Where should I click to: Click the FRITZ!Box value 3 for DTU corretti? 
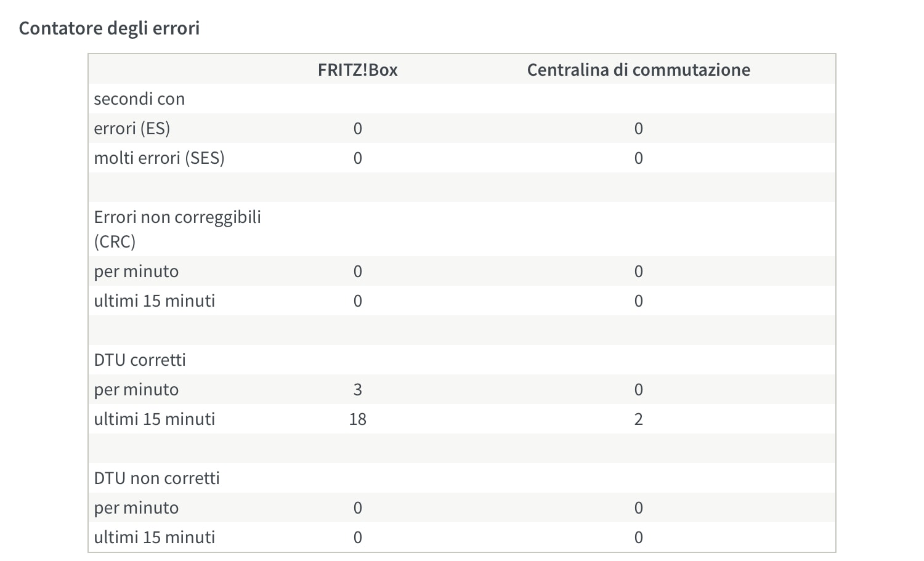pos(357,390)
